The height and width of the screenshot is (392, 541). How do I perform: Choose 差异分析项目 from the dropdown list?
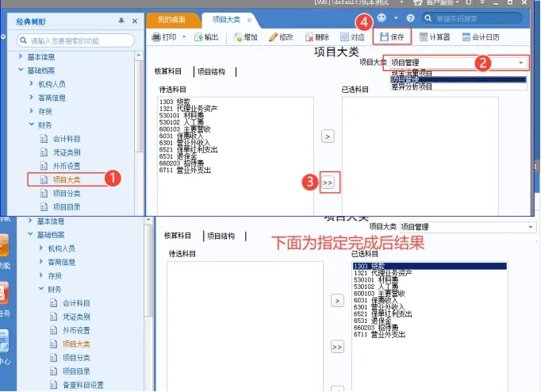[412, 86]
